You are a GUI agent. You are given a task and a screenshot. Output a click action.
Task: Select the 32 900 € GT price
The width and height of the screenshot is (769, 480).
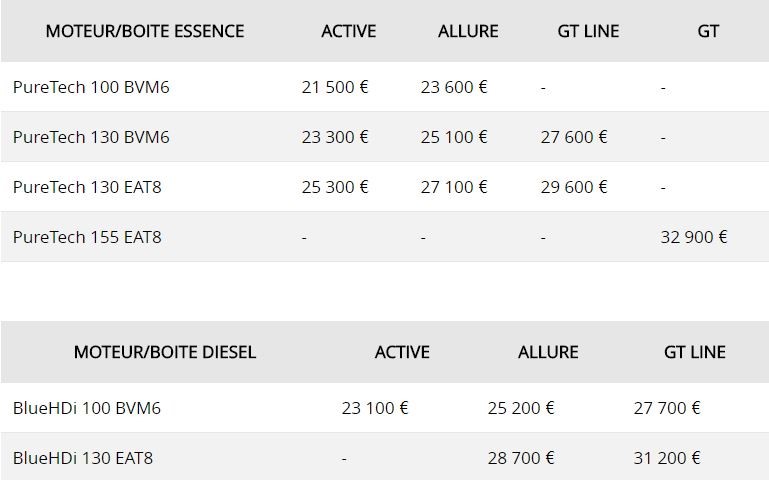pos(694,237)
